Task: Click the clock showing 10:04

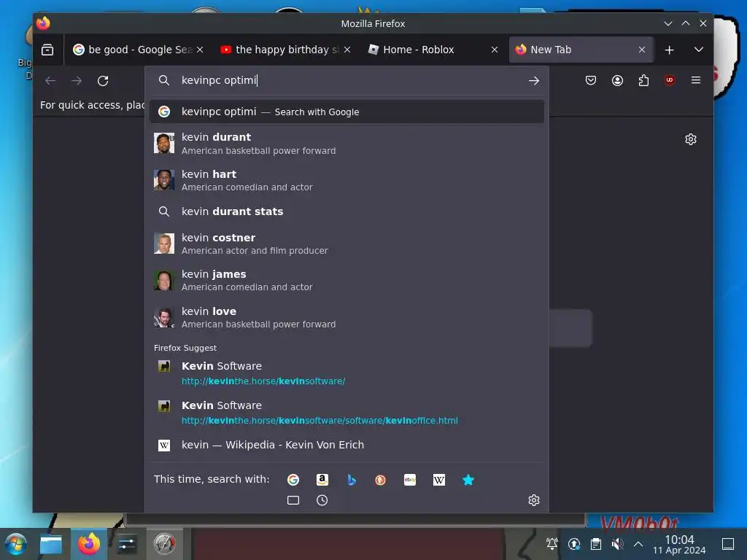Action: click(679, 544)
